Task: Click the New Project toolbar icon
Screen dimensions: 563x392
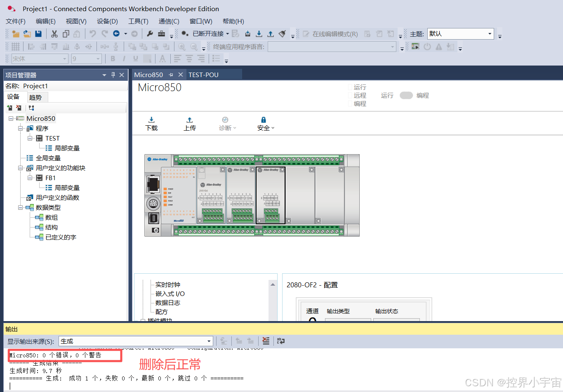Action: (x=16, y=34)
